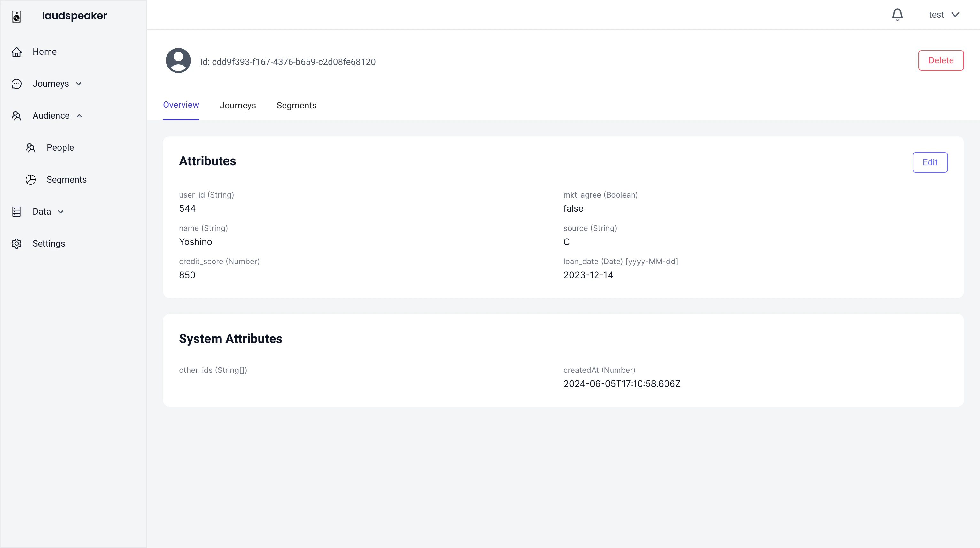Click the Data table icon
The height and width of the screenshot is (548, 980).
coord(16,211)
